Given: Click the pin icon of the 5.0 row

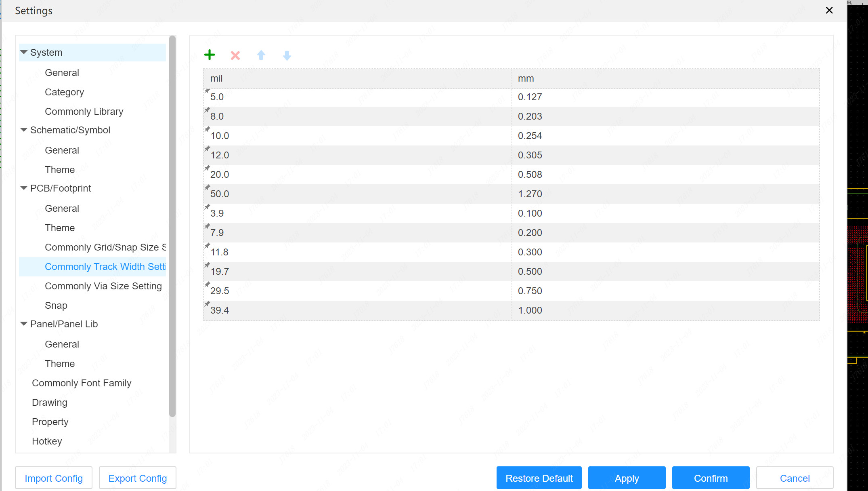Looking at the screenshot, I should pos(207,91).
